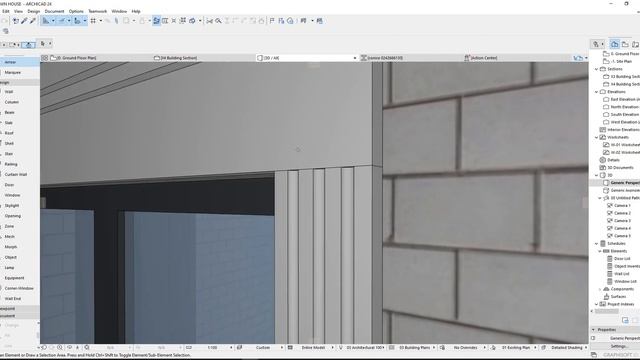Image resolution: width=640 pixels, height=360 pixels.
Task: Toggle the highlighted trace reference button
Action: (x=156, y=21)
